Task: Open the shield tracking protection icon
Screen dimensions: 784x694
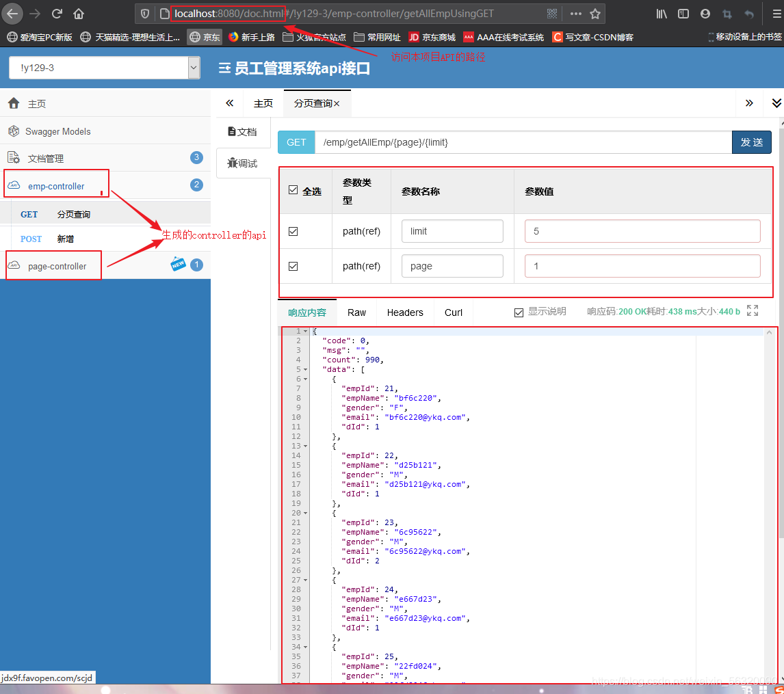Action: pos(145,14)
